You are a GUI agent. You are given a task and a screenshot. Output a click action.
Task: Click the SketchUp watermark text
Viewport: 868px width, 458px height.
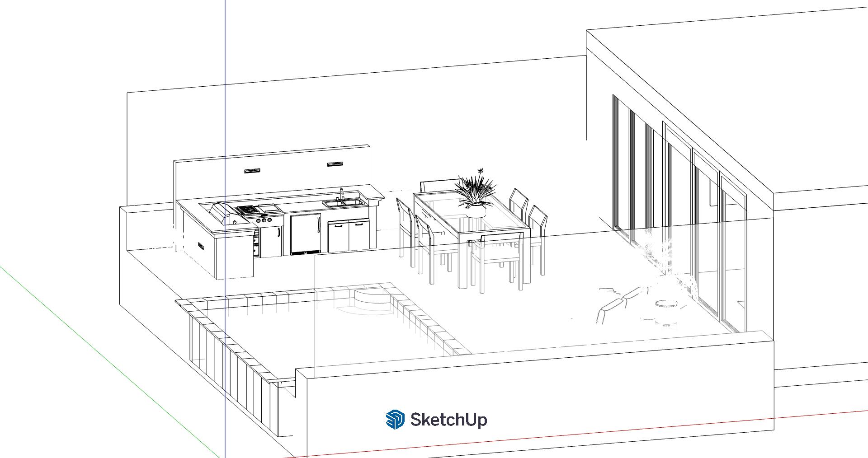[x=448, y=420]
